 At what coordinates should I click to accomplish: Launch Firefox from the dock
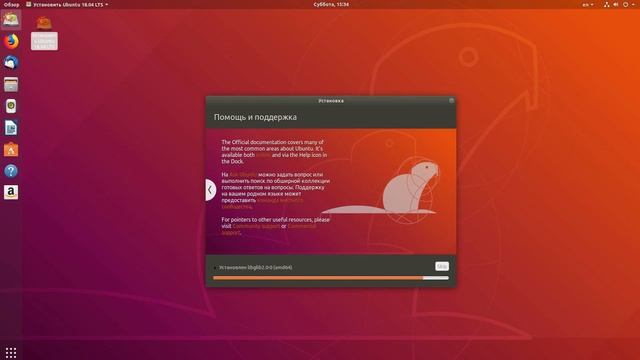click(11, 41)
